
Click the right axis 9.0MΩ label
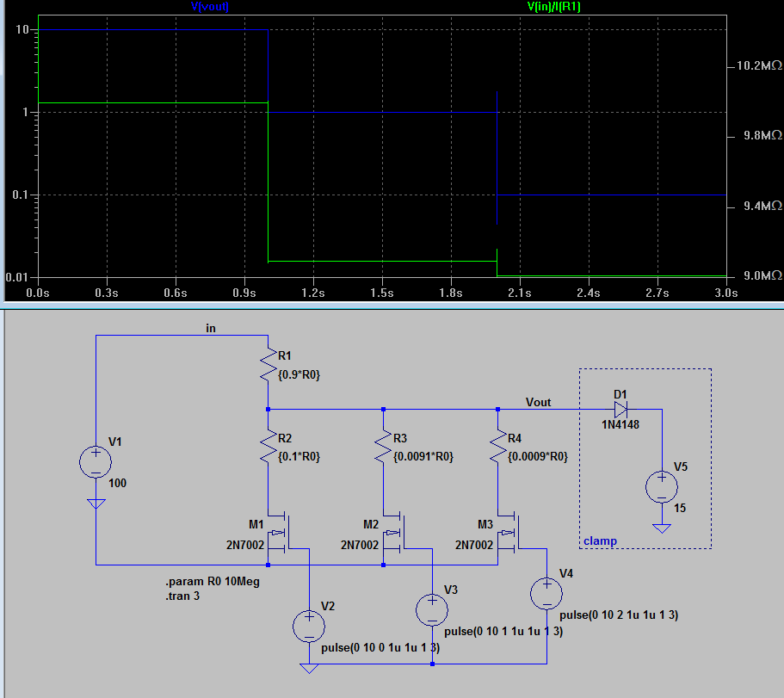(763, 275)
